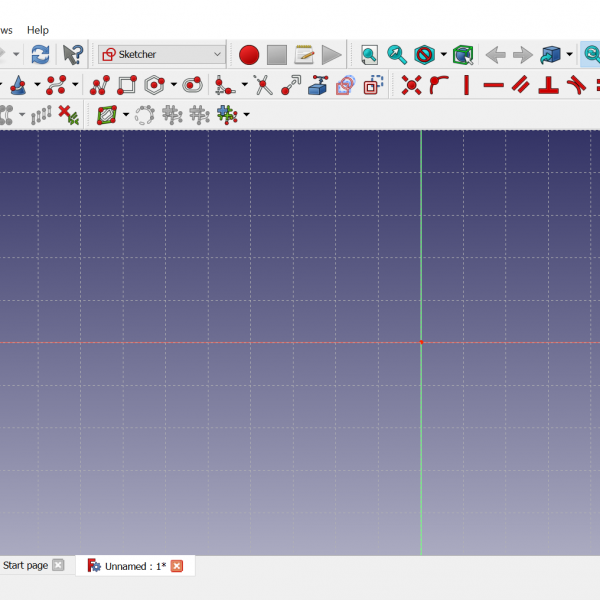Click the Trim edge tool
The image size is (600, 600).
click(x=263, y=86)
